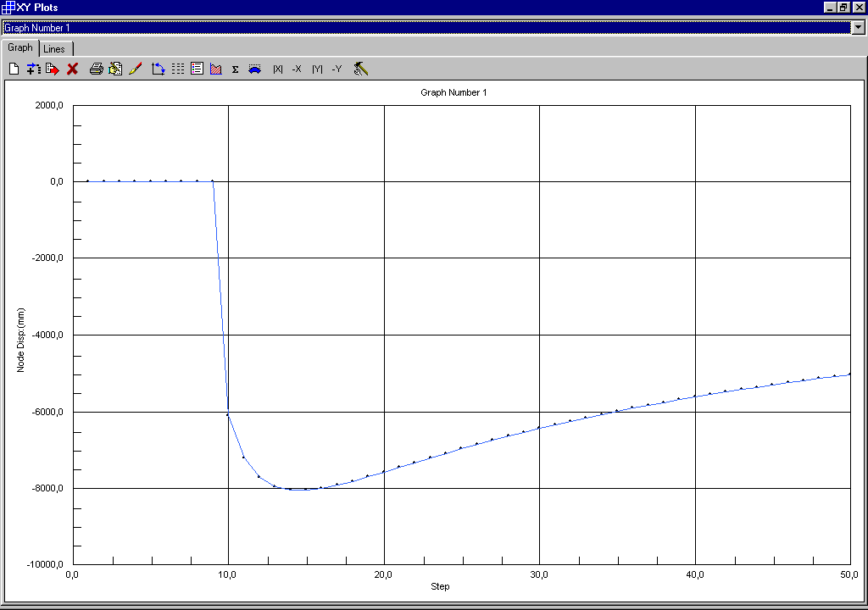Click the Graph Number 1 plot title
This screenshot has width=868, height=610.
tap(453, 92)
